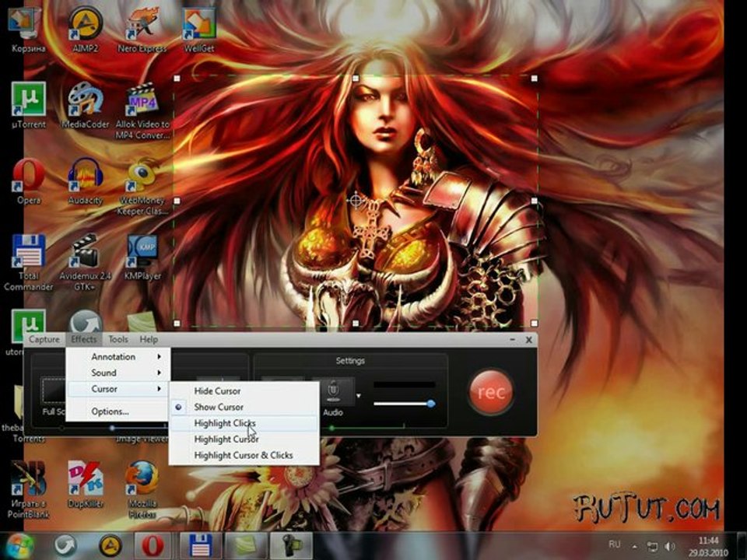Viewport: 747px width, 560px height.
Task: Click the network icon in system tray
Action: (652, 546)
